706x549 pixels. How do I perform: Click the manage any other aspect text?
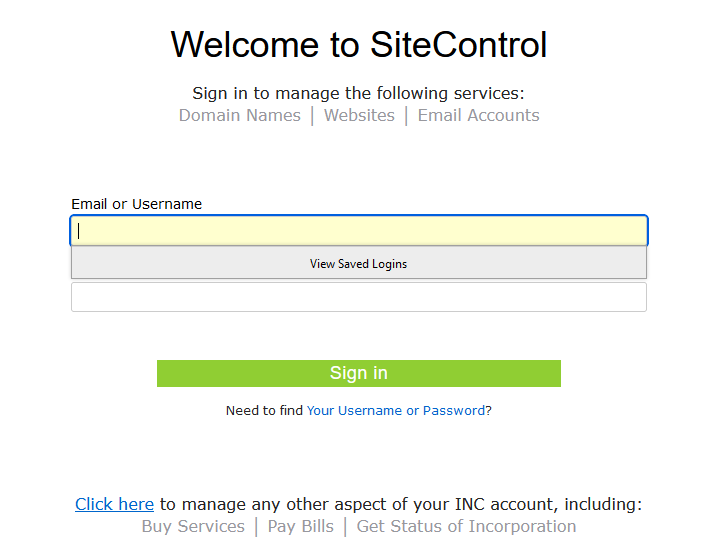(x=400, y=504)
